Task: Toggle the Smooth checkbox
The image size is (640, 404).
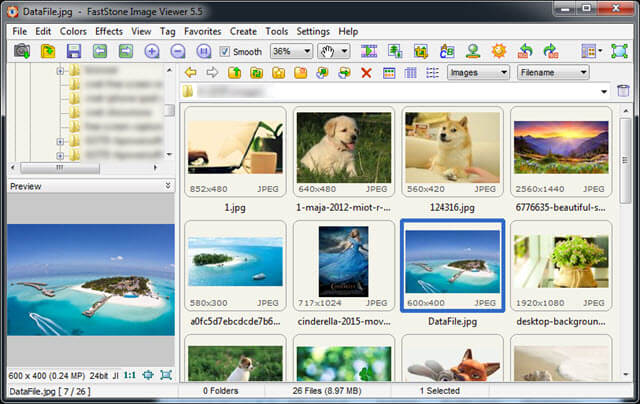Action: tap(224, 51)
